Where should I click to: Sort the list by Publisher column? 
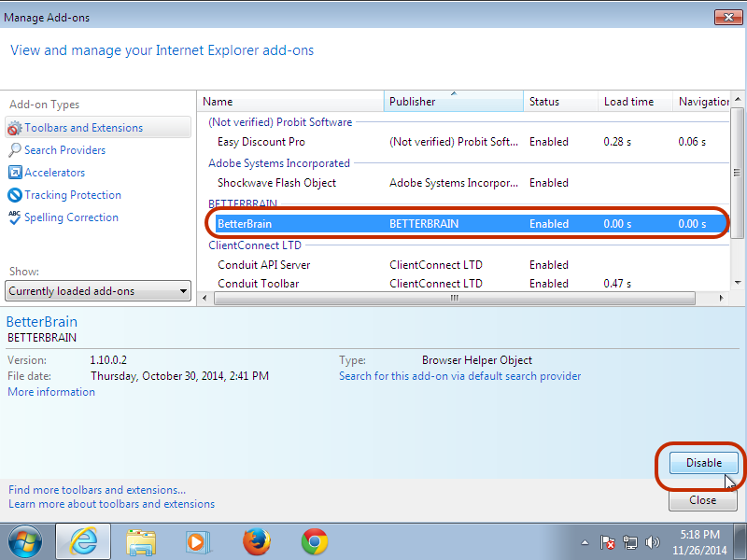click(x=453, y=102)
